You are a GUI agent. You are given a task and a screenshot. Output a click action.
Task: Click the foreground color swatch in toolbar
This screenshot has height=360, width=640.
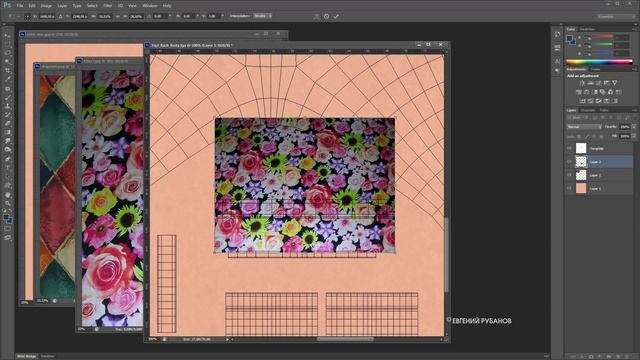(x=6, y=218)
